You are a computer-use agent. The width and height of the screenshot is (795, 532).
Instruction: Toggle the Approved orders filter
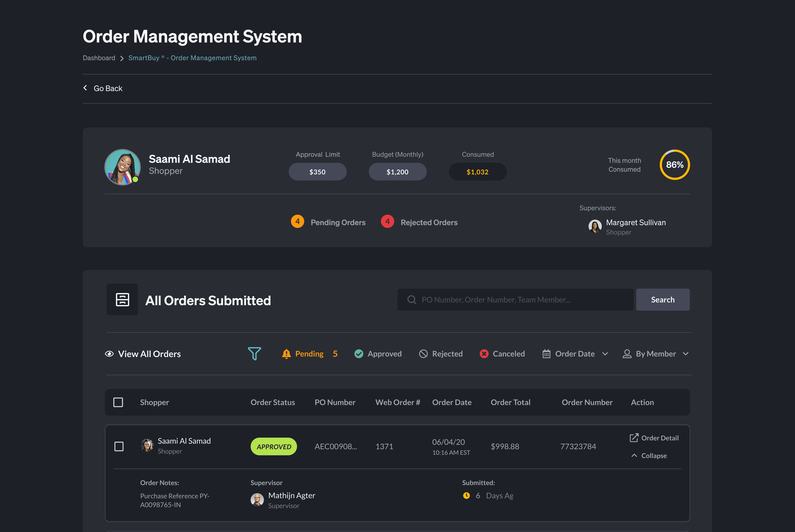point(377,354)
